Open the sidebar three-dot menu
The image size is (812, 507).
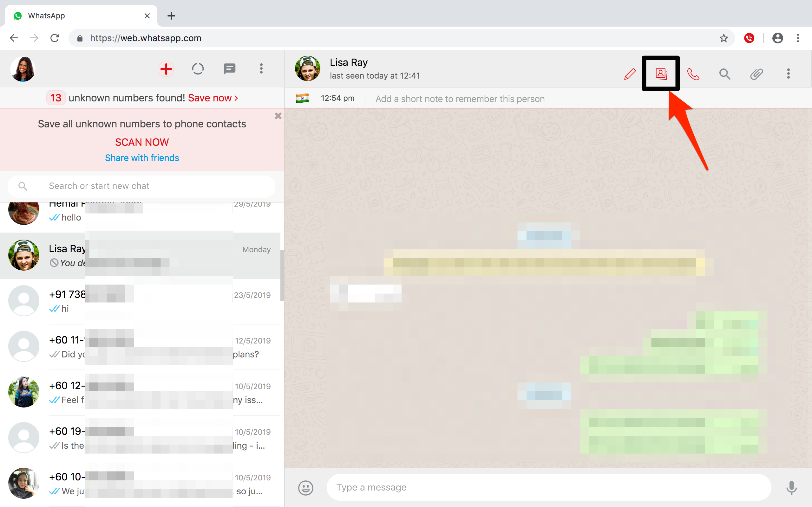(261, 69)
